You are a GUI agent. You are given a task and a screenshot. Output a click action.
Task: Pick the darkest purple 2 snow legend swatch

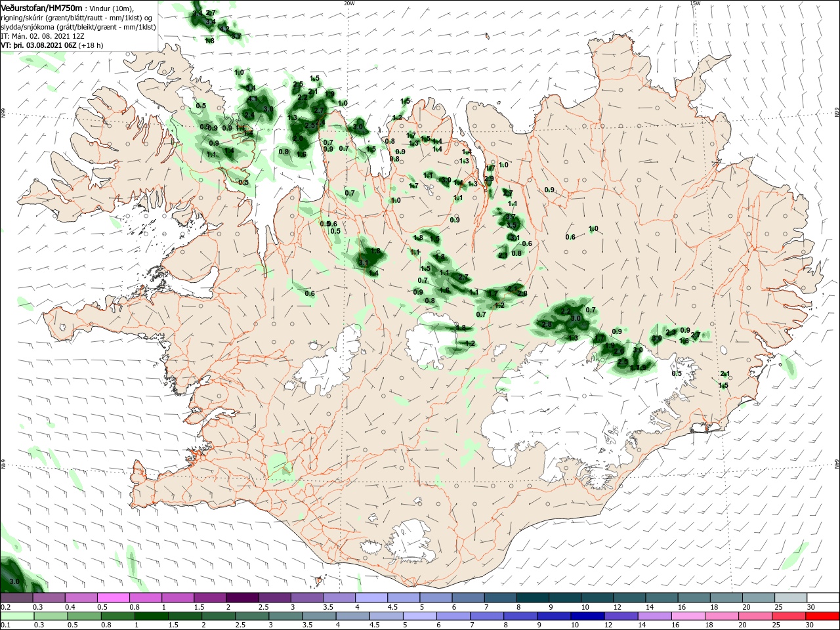[x=242, y=598]
